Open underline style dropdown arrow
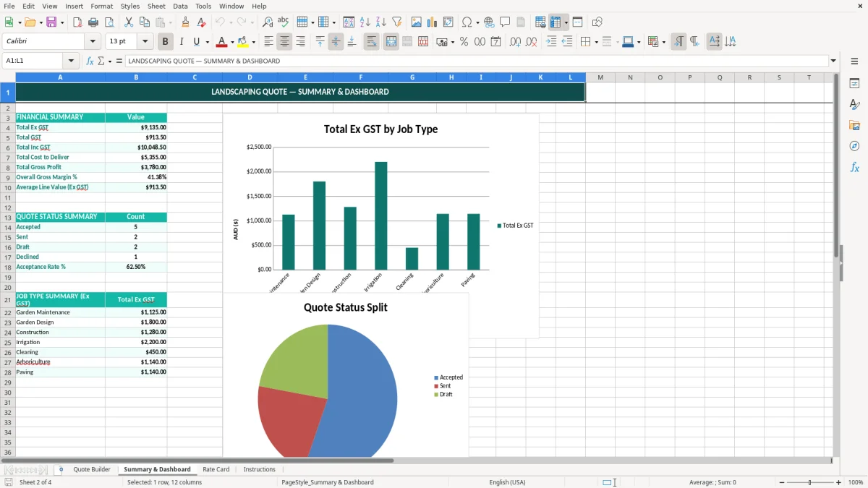This screenshot has height=488, width=868. click(x=207, y=42)
